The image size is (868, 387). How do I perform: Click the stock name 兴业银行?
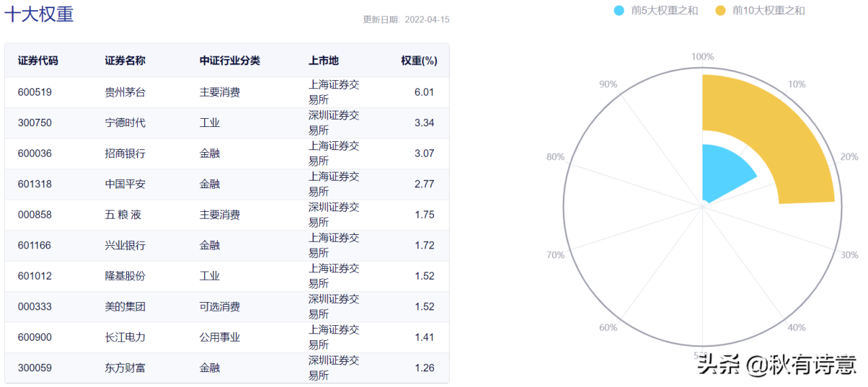[x=125, y=245]
